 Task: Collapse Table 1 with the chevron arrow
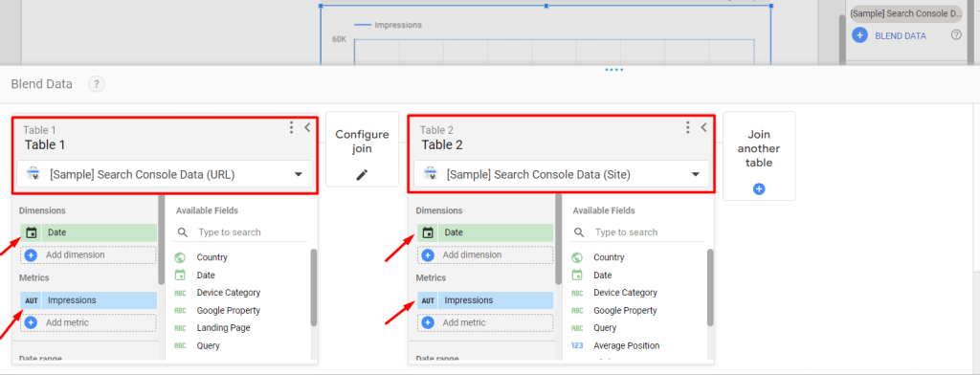coord(307,127)
